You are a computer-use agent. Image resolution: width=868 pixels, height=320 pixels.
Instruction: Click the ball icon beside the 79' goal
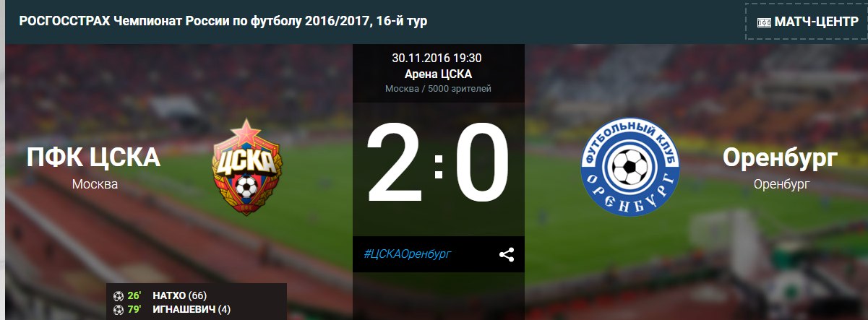tap(119, 310)
